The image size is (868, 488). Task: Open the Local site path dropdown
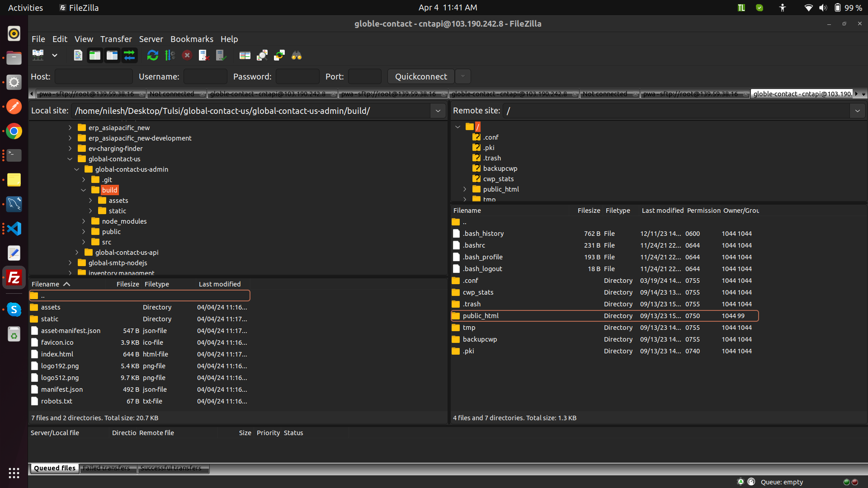pos(438,111)
